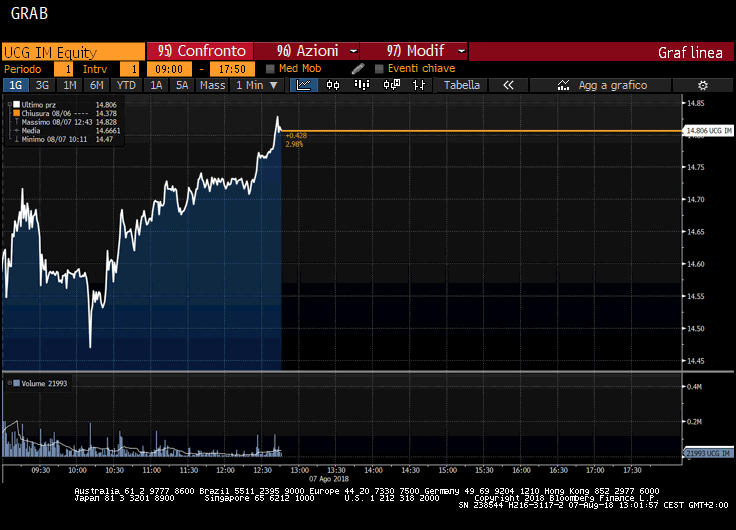Click the 13:00 time axis label

[299, 470]
